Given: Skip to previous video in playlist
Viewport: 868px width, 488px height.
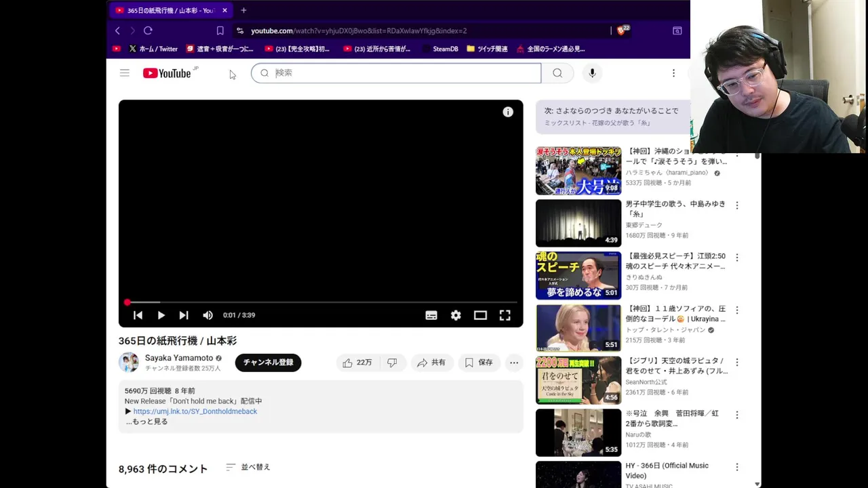Looking at the screenshot, I should pyautogui.click(x=138, y=315).
